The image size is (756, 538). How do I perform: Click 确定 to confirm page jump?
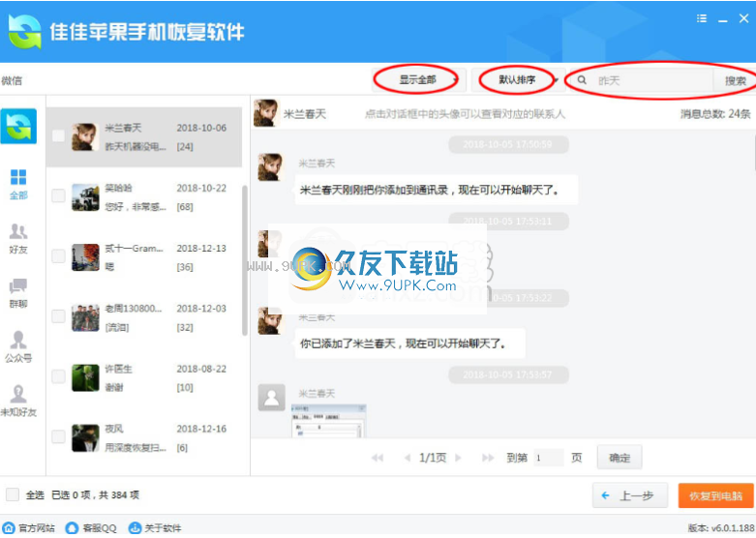(620, 458)
